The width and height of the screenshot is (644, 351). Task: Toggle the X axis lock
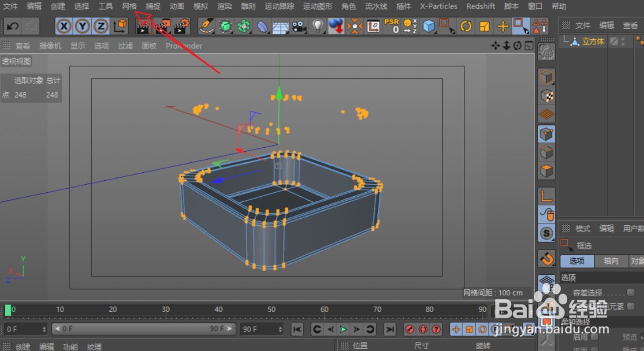click(x=64, y=26)
